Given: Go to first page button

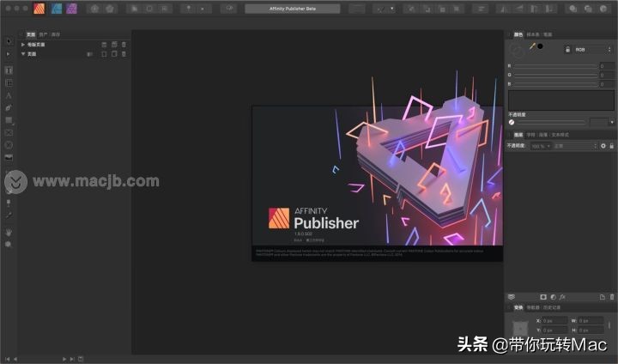Looking at the screenshot, I should pos(8,359).
